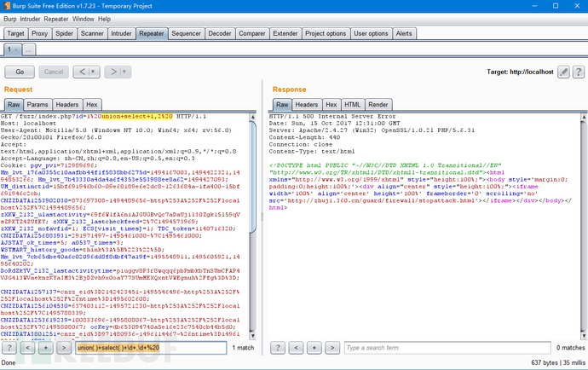The image size is (588, 370).
Task: Click response search help question mark button
Action: click(278, 348)
